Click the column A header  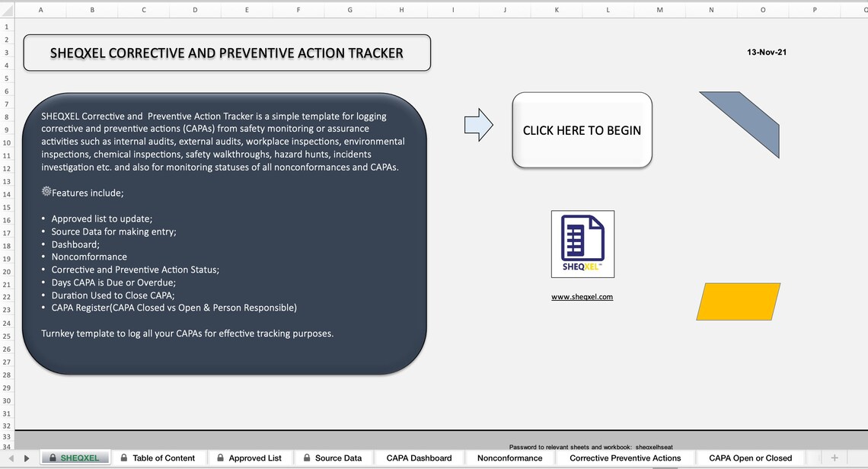point(41,10)
